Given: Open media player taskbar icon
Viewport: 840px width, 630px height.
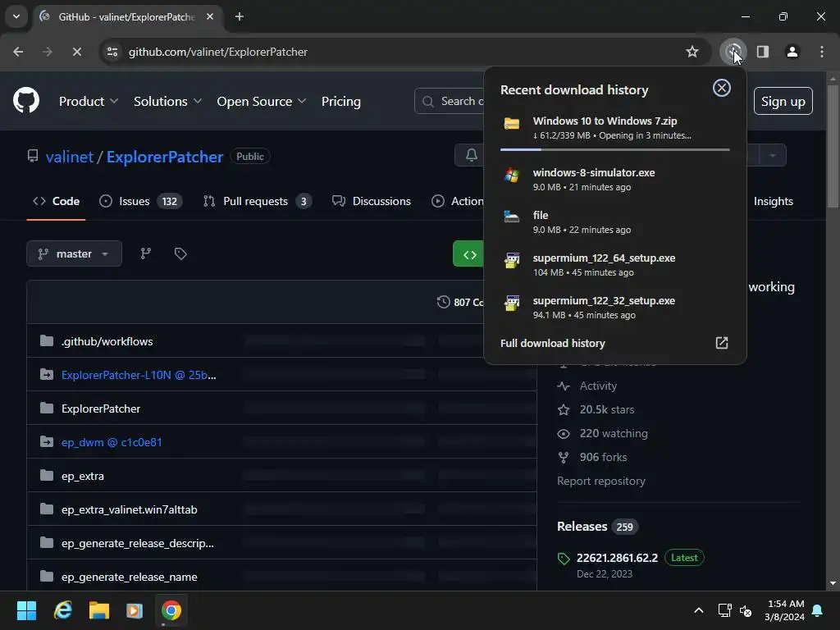Looking at the screenshot, I should 135,610.
